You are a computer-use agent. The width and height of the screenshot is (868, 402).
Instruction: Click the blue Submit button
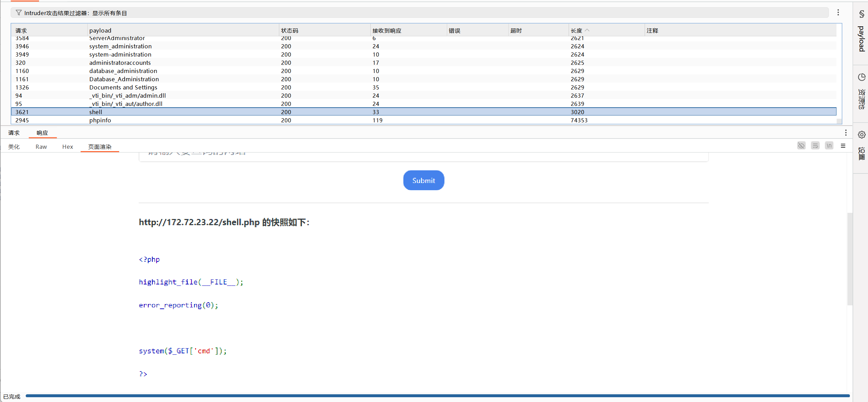coord(424,180)
